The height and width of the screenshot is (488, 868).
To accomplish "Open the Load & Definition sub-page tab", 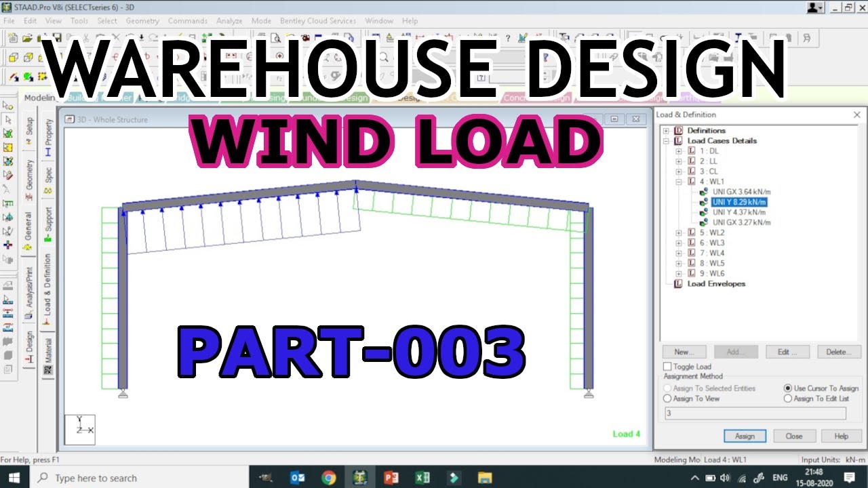I will point(48,288).
